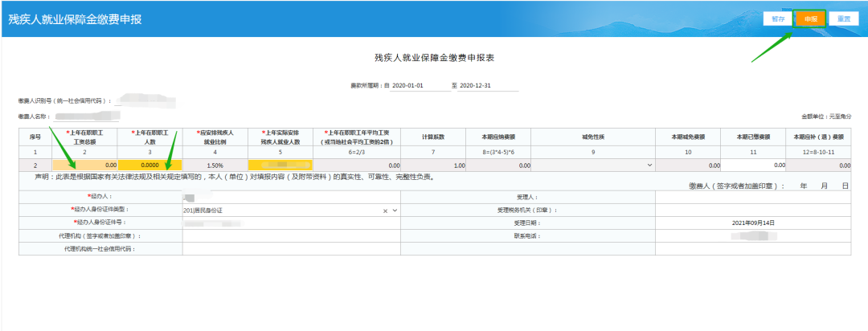
Task: Select the 上年在职职工工资总额 input cell
Action: click(x=84, y=165)
